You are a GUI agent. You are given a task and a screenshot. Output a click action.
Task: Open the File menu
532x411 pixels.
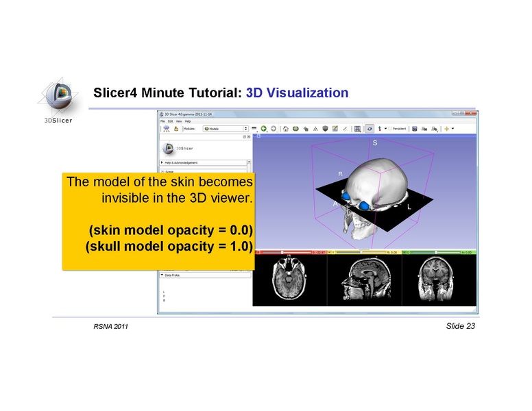coord(162,121)
